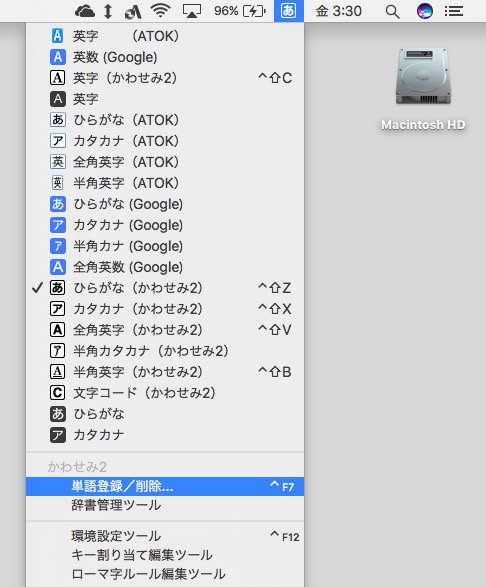Select Macintosh HD drive on desktop
Screen dimensions: 486x587
(423, 88)
